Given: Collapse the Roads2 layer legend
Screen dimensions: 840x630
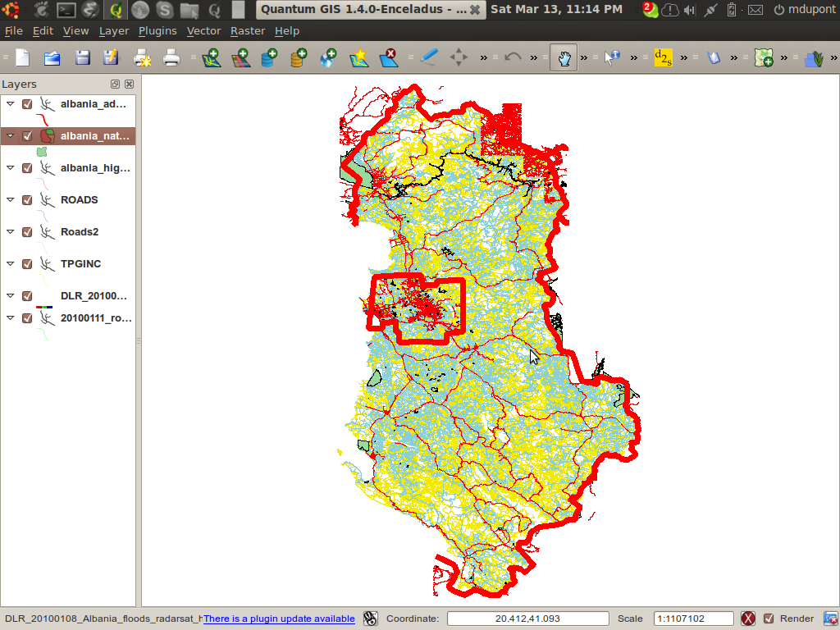Looking at the screenshot, I should point(10,231).
